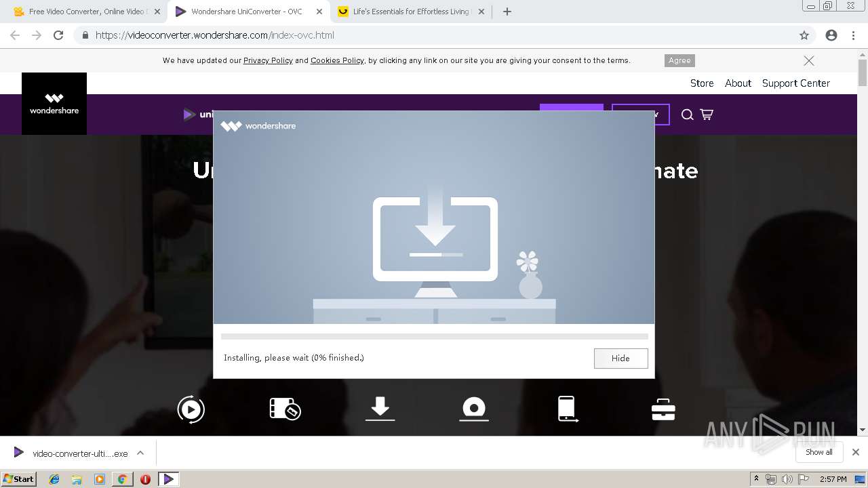Click the show desktop tray icon

coord(859,479)
